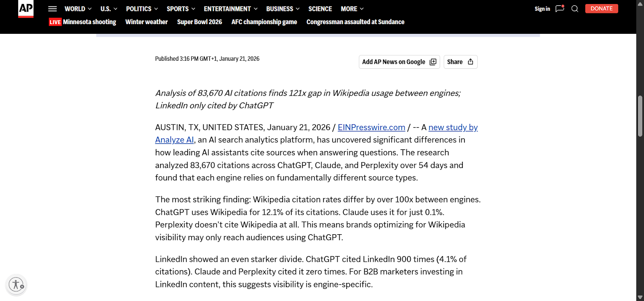Screen dimensions: 644x301
Task: Expand the WORLD dropdown menu
Action: click(x=78, y=9)
